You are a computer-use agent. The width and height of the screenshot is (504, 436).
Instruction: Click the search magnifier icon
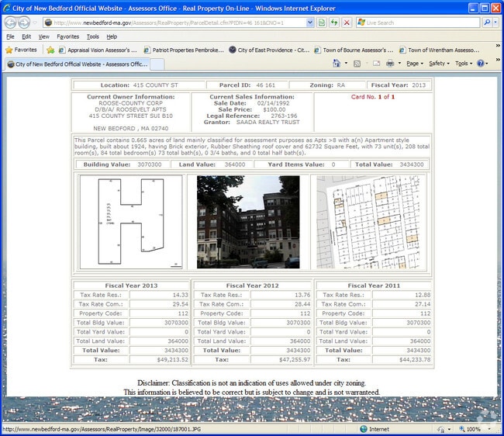tap(488, 22)
